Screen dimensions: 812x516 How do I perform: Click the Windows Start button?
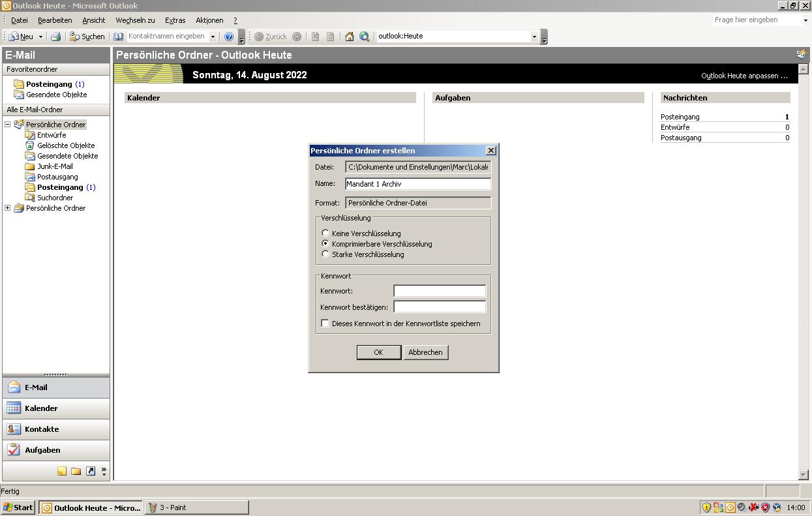coord(18,508)
